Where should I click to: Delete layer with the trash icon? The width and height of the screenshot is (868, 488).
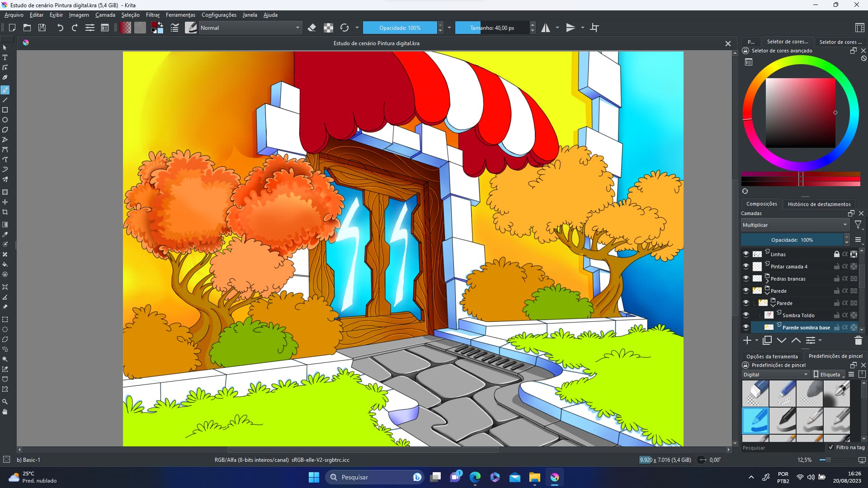[858, 340]
